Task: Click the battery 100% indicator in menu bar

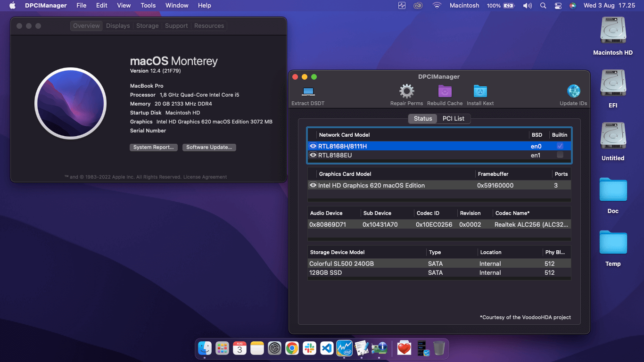Action: tap(501, 6)
